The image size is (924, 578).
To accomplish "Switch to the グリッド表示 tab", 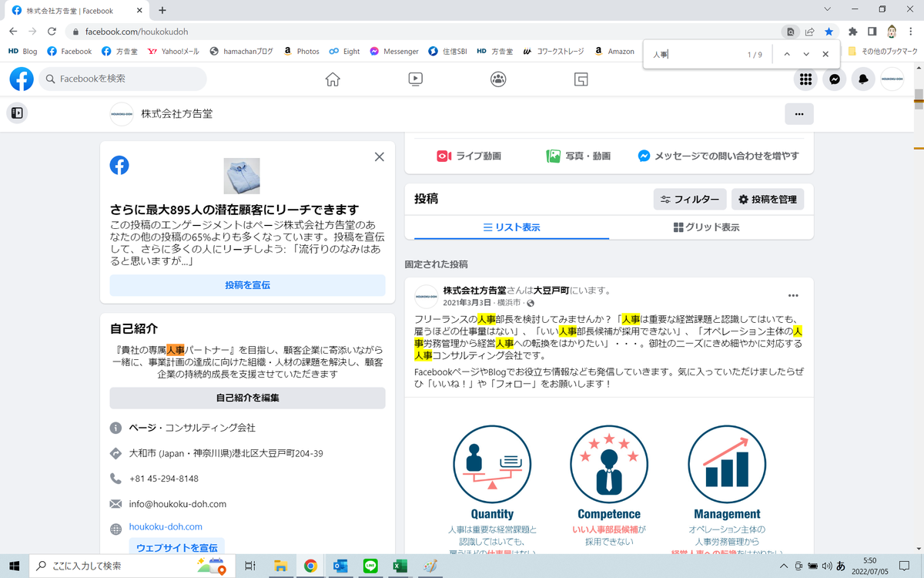I will click(x=706, y=227).
